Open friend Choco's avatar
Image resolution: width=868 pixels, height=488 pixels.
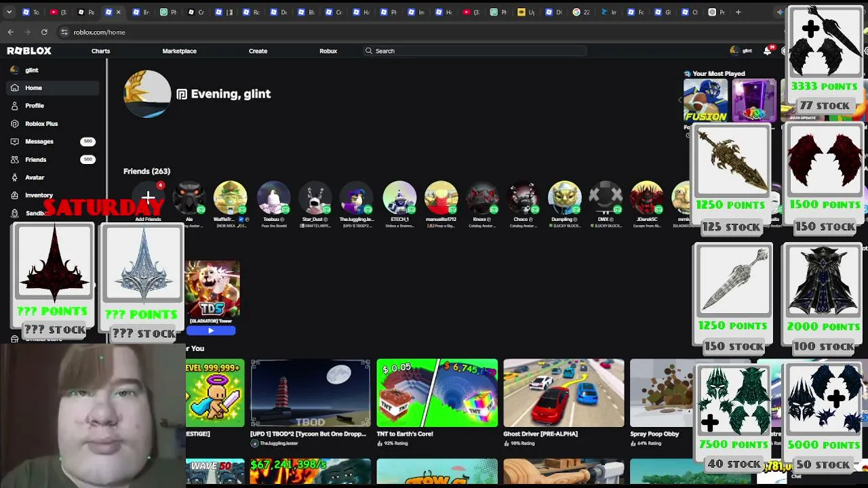coord(523,197)
